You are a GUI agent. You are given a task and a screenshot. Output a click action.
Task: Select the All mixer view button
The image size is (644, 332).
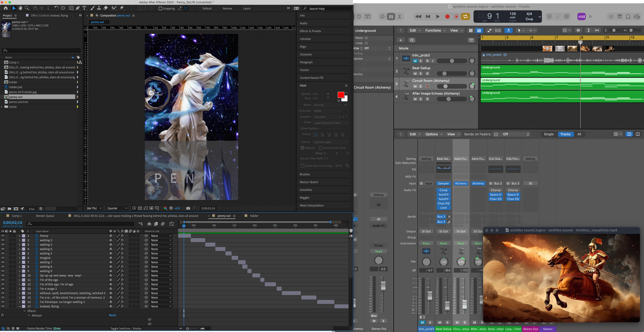coord(579,134)
